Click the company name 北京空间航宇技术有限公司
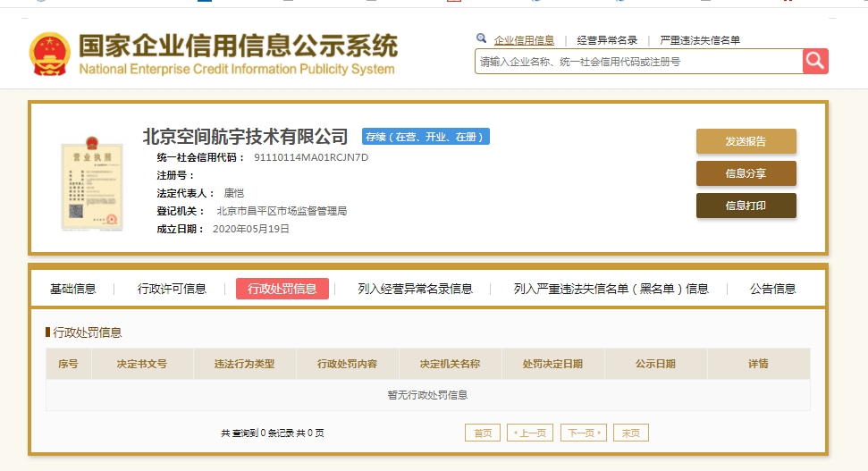The width and height of the screenshot is (868, 471). [245, 137]
